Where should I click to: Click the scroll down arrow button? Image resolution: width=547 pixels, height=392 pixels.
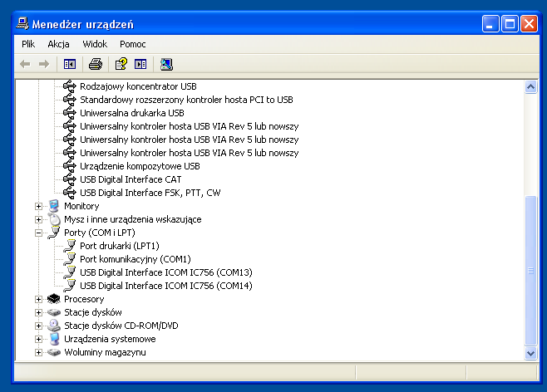tap(530, 353)
